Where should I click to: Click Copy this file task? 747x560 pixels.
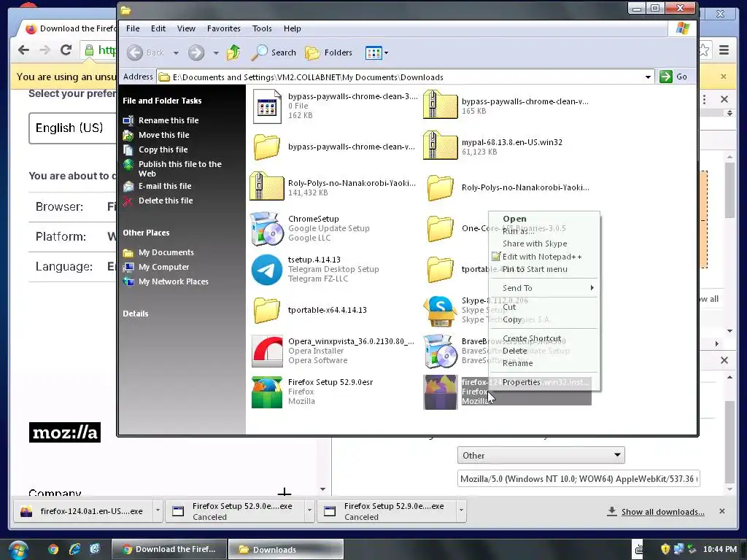tap(163, 149)
